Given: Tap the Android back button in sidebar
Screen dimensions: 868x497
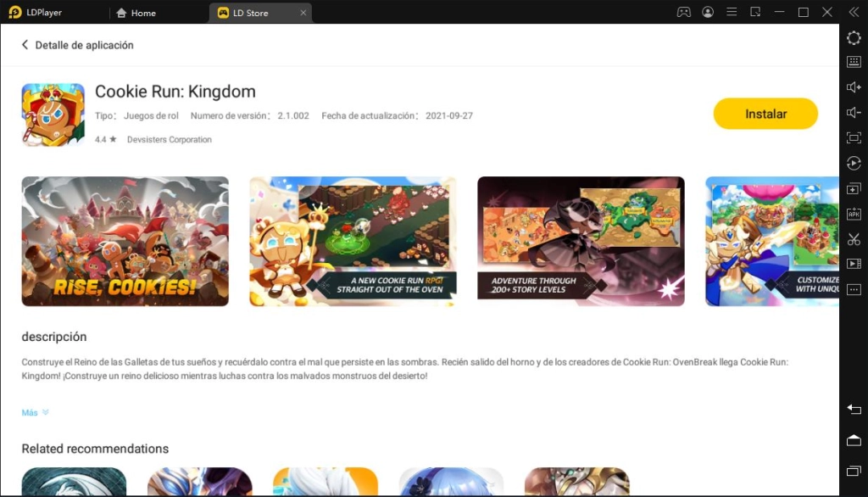Looking at the screenshot, I should [x=854, y=410].
